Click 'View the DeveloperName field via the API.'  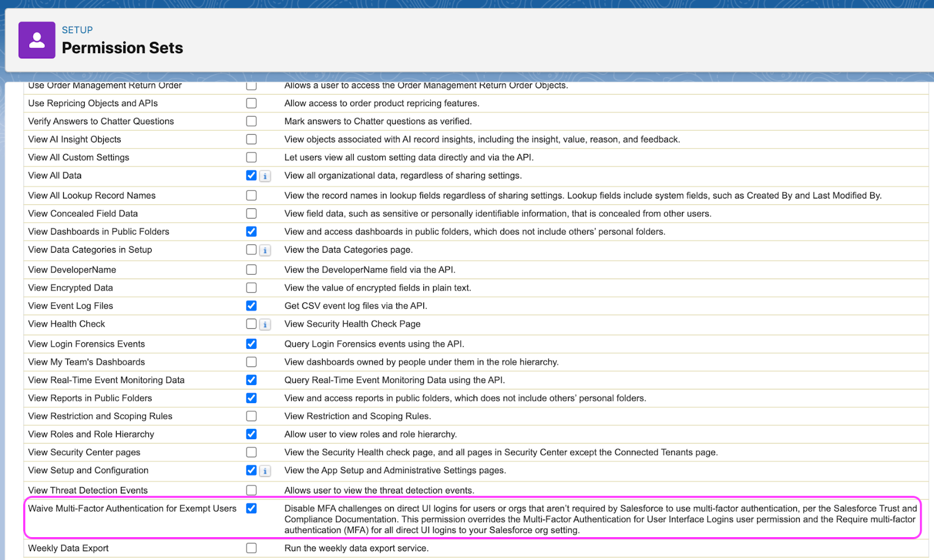pos(370,269)
